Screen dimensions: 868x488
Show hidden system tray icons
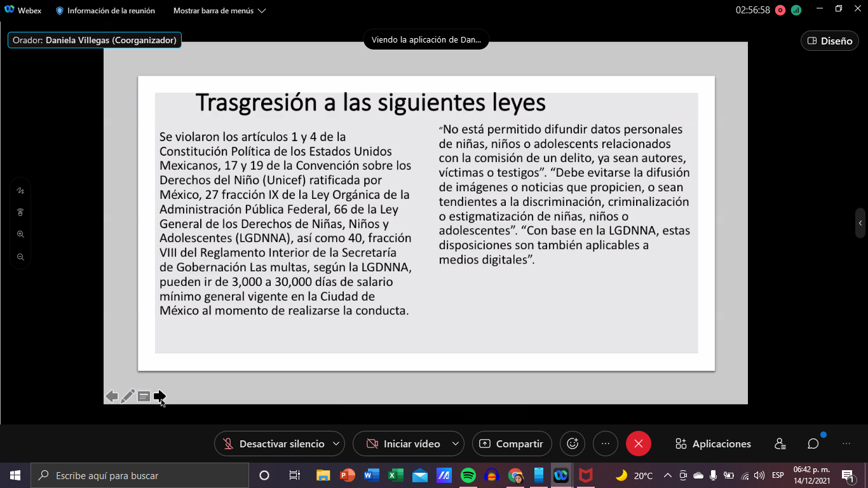[x=667, y=475]
